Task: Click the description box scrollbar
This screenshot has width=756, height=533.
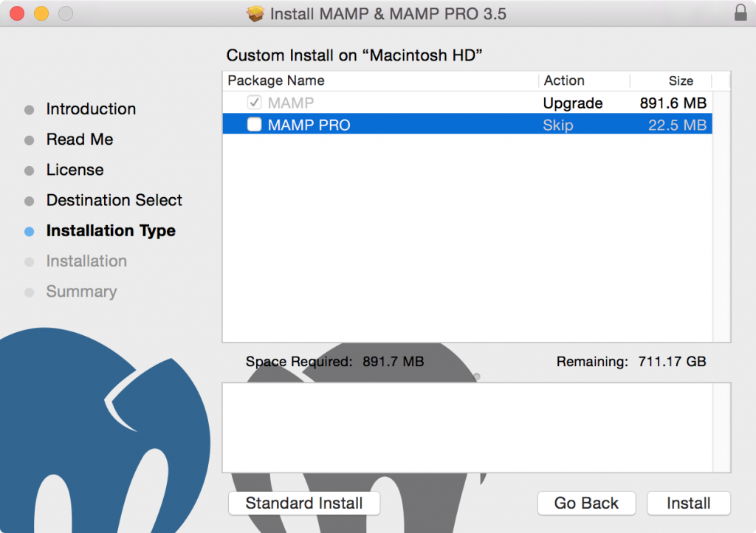Action: [721, 428]
